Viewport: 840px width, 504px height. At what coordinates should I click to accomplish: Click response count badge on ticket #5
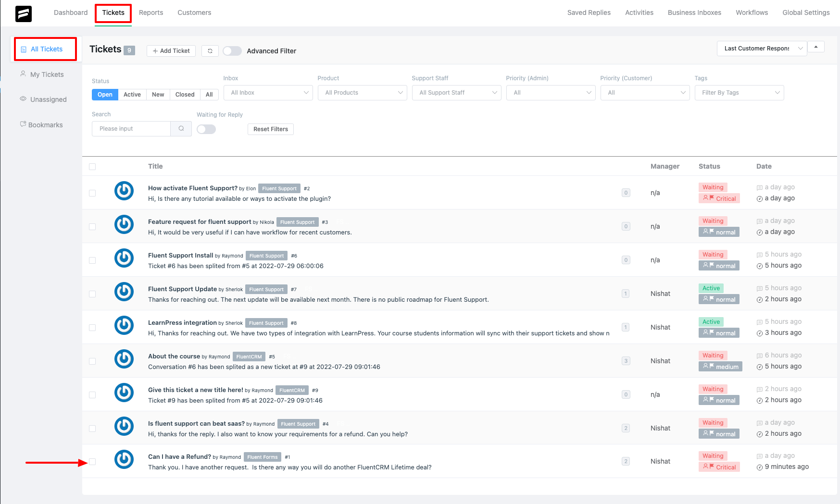pyautogui.click(x=626, y=361)
